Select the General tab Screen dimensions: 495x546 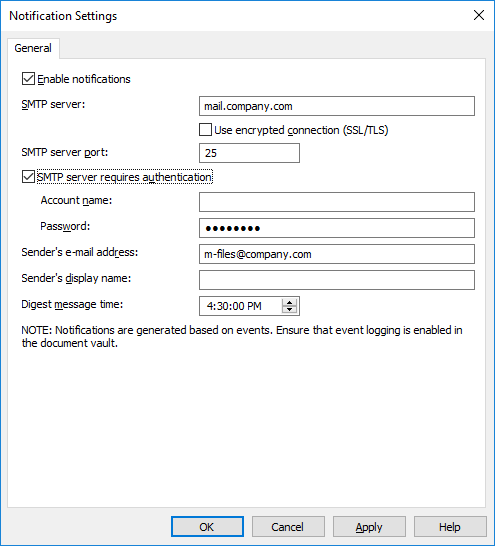coord(33,48)
